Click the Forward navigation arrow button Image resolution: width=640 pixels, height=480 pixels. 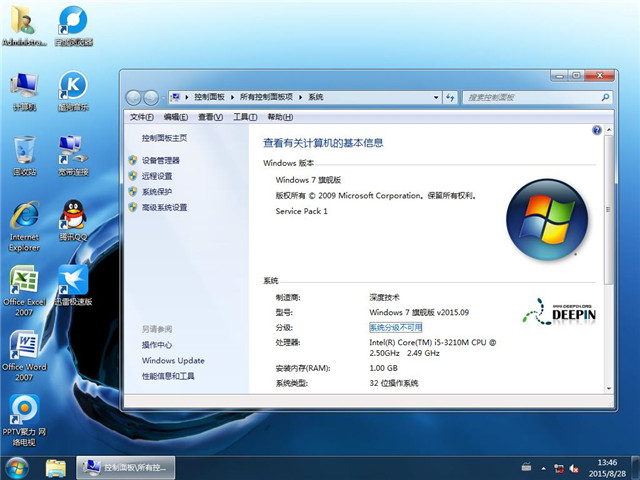(151, 98)
